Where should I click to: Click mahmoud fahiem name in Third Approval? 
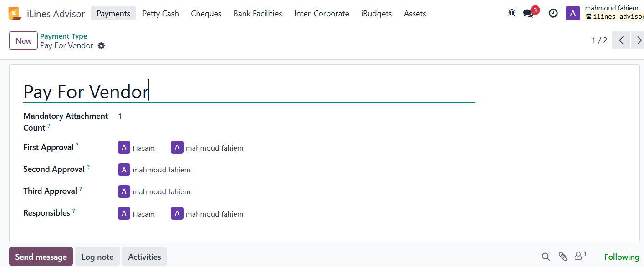point(162,191)
